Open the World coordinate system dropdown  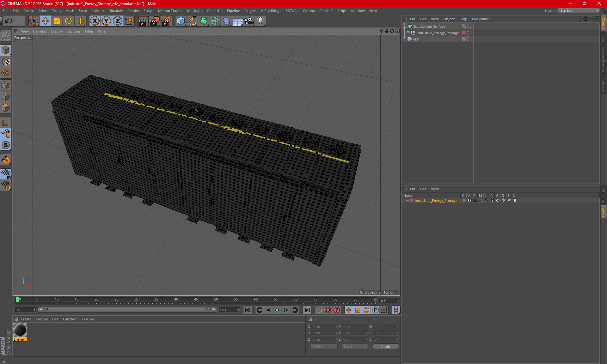point(324,346)
